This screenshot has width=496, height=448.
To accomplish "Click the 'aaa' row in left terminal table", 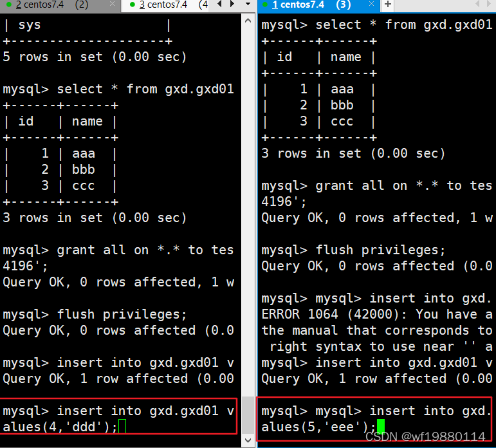I will click(60, 154).
